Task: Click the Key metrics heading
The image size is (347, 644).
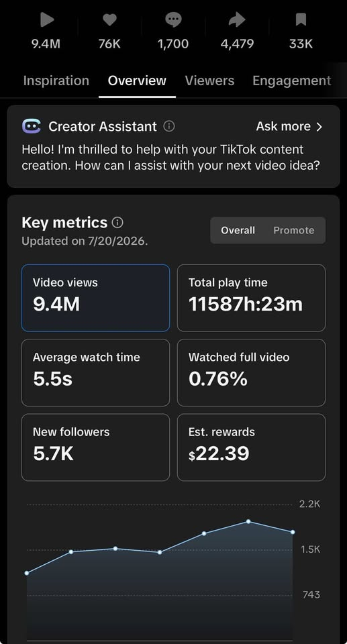Action: (64, 223)
